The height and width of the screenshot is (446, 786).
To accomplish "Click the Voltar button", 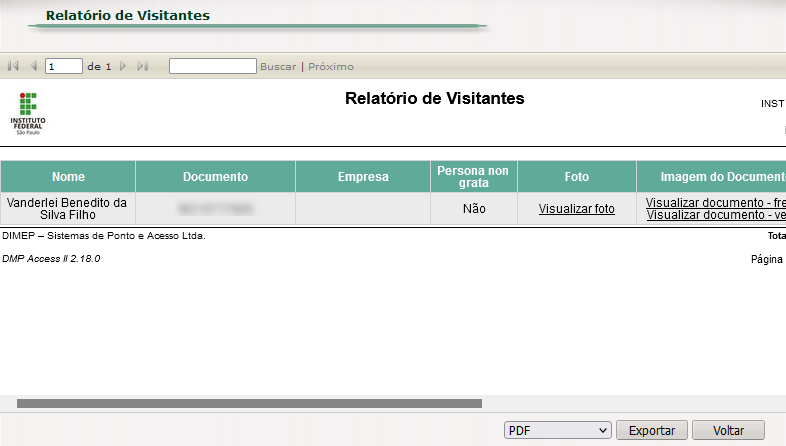I will [728, 430].
